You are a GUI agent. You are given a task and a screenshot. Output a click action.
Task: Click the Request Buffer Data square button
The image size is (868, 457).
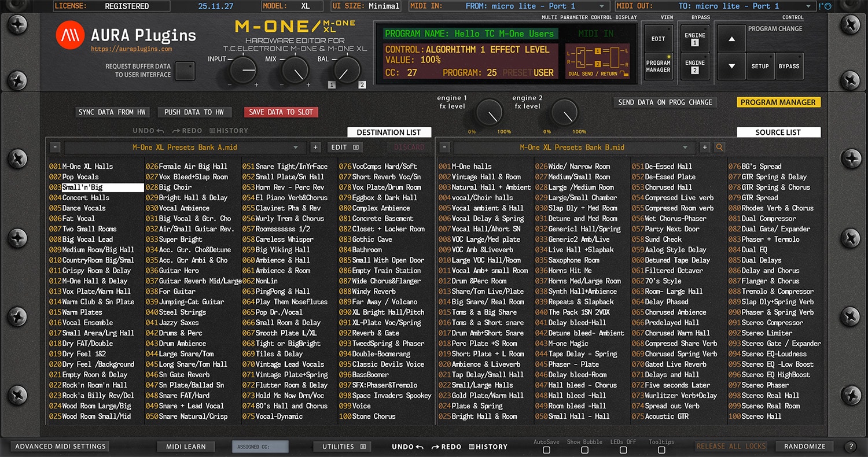point(185,71)
